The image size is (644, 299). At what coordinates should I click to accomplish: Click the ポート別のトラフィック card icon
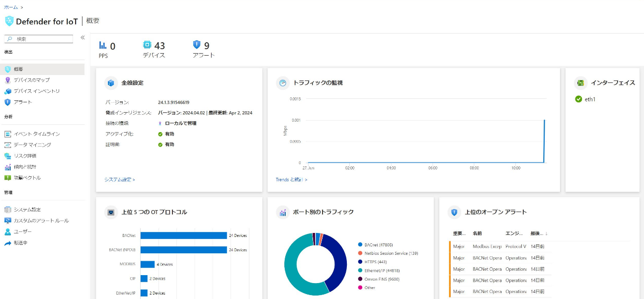[283, 212]
